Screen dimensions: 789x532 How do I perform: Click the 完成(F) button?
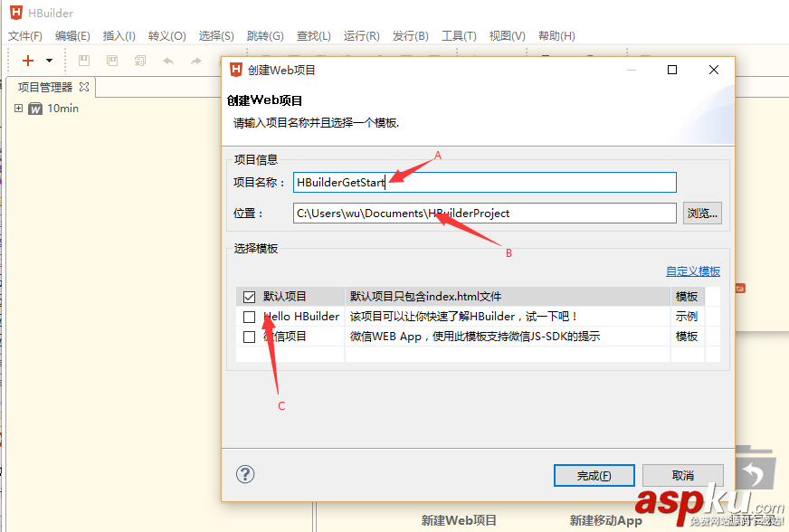[x=594, y=476]
